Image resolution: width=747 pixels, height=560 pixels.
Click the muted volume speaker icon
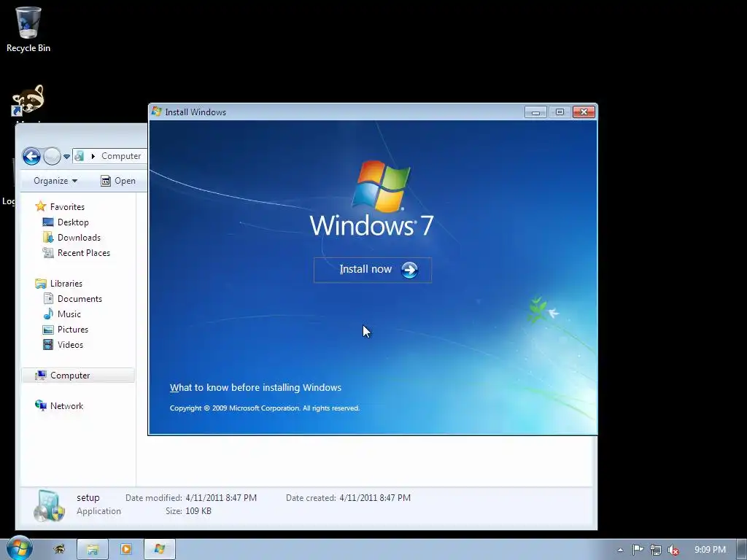673,550
